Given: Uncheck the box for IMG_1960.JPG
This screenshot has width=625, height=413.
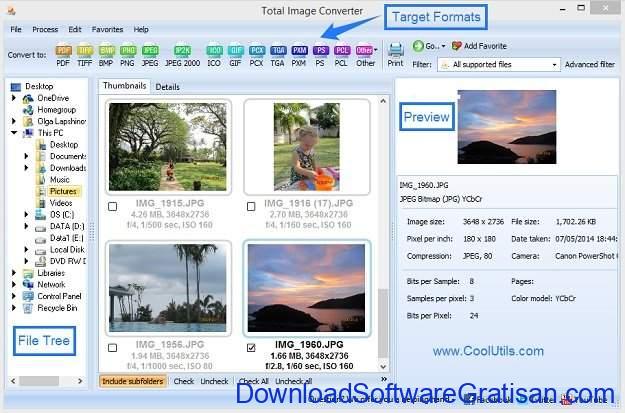Looking at the screenshot, I should point(251,348).
